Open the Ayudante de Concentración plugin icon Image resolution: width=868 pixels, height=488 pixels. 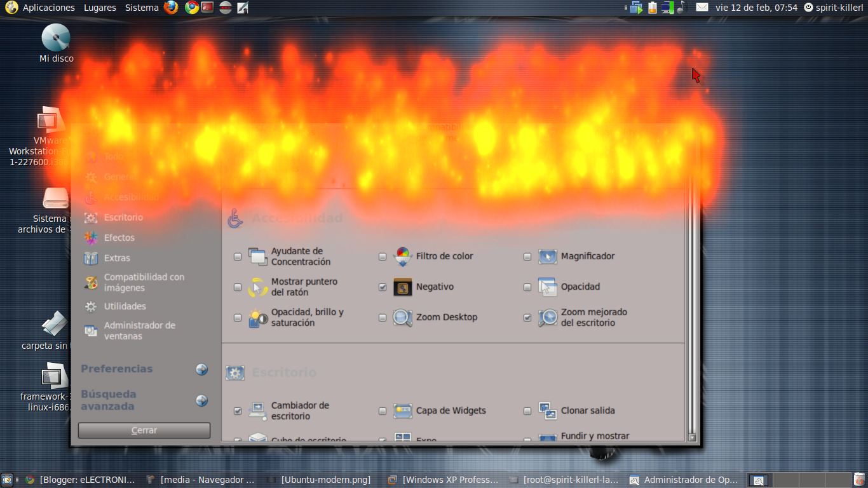(258, 256)
